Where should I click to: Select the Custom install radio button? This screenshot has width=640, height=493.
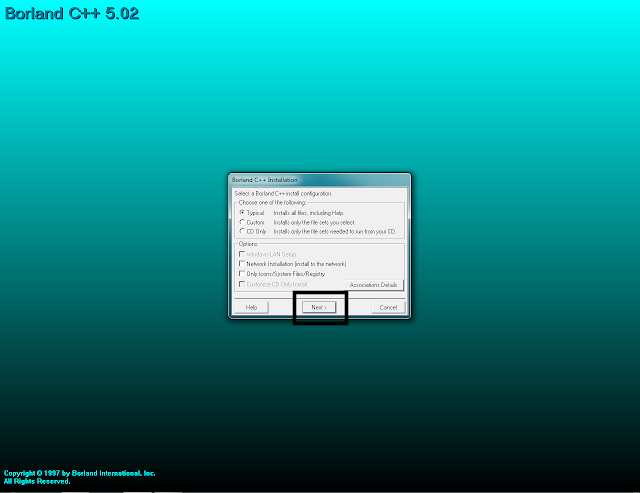coord(242,222)
